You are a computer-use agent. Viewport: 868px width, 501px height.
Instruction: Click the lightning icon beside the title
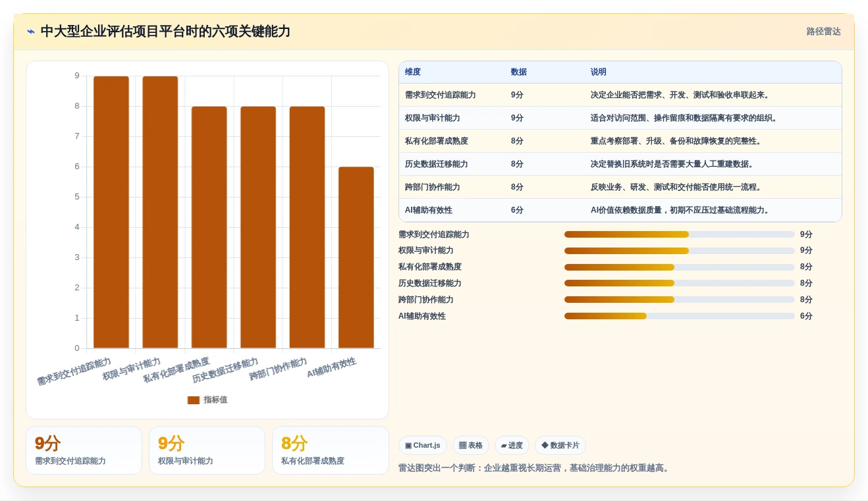31,32
